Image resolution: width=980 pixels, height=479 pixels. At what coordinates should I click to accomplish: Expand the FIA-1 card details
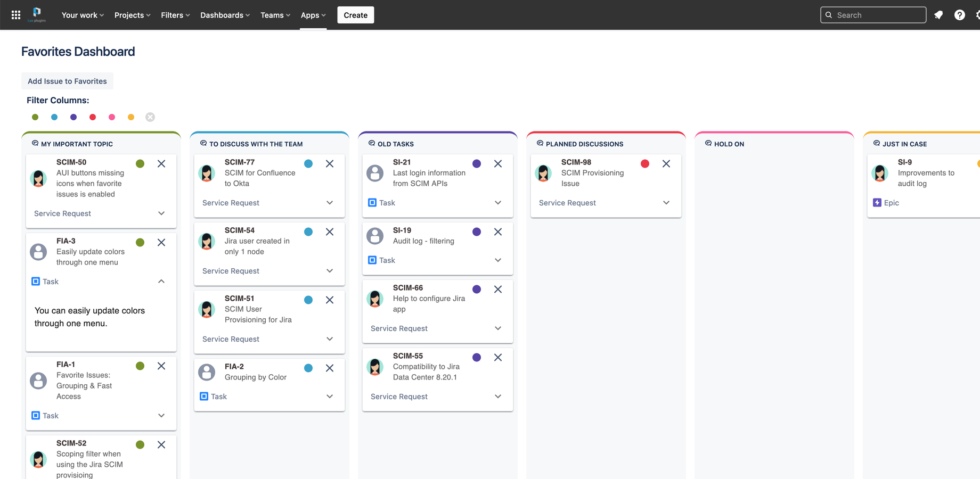161,416
